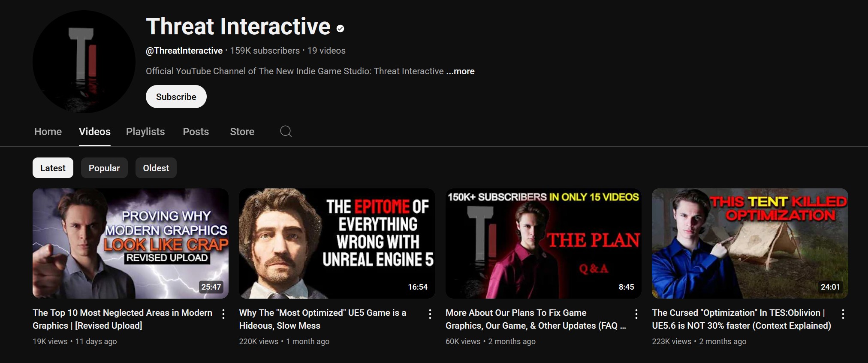
Task: Click the 24:01 duration badge
Action: [x=830, y=287]
